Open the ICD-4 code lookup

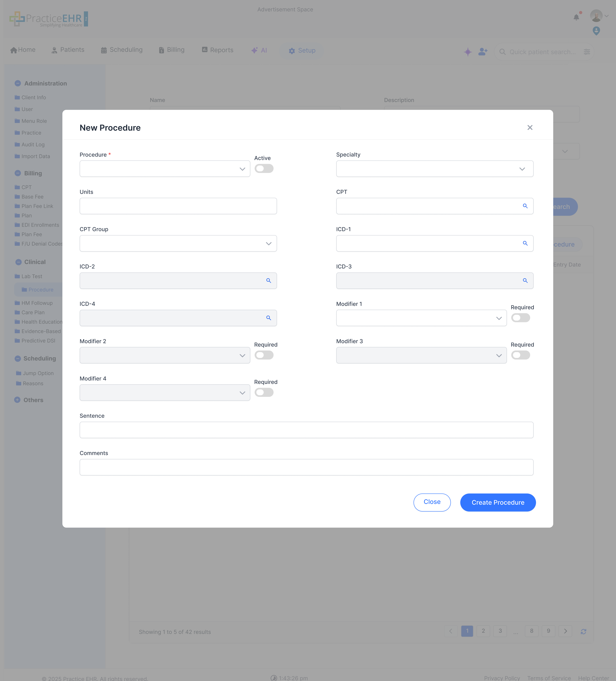point(269,318)
